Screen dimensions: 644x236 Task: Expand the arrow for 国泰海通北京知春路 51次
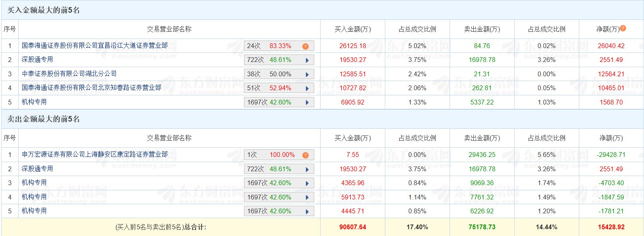click(x=307, y=88)
